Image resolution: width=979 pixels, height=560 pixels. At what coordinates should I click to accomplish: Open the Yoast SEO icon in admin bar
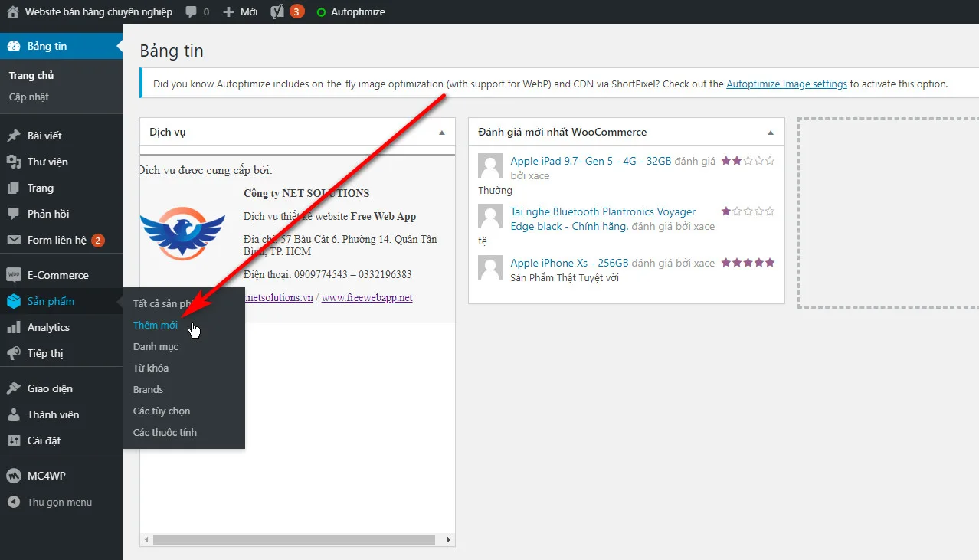[x=278, y=11]
